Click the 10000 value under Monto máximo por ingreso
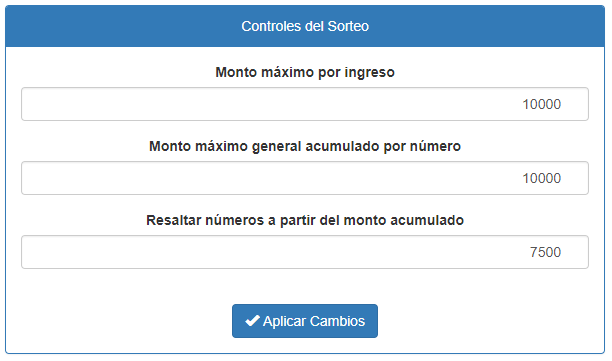Viewport: 612px width, 361px height. coord(542,104)
